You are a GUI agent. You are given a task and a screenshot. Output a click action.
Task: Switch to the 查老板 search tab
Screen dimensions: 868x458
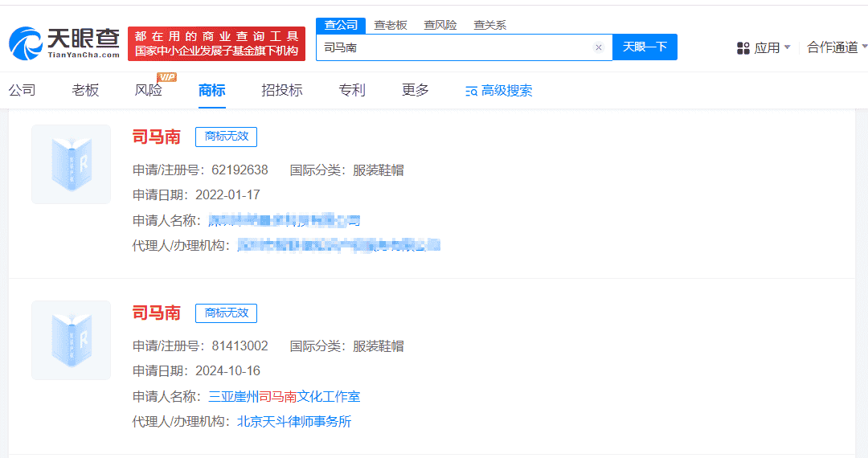click(x=391, y=25)
